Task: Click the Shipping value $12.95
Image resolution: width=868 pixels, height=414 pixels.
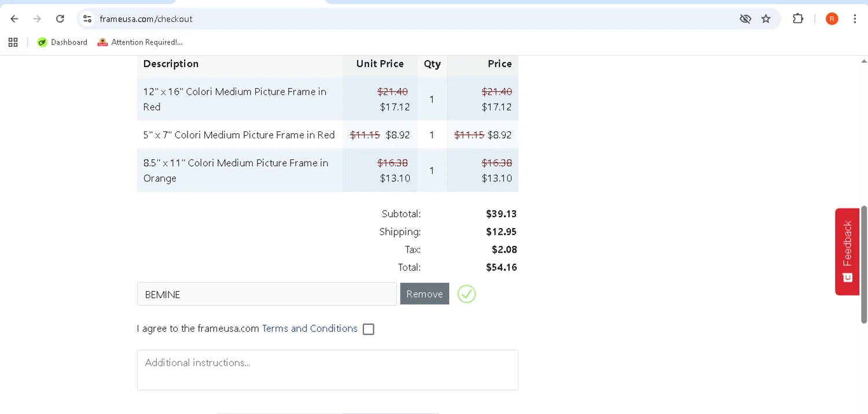Action: coord(501,232)
